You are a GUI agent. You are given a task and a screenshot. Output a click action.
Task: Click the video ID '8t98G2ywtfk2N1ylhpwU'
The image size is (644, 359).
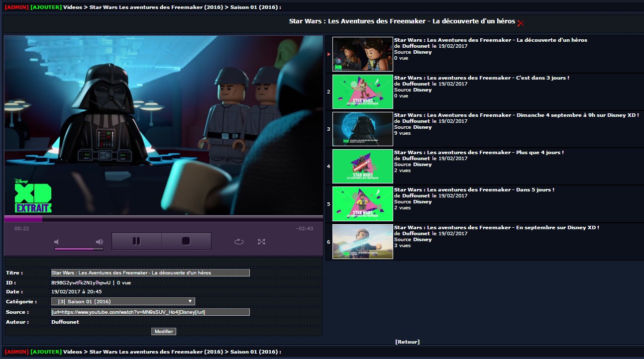82,282
